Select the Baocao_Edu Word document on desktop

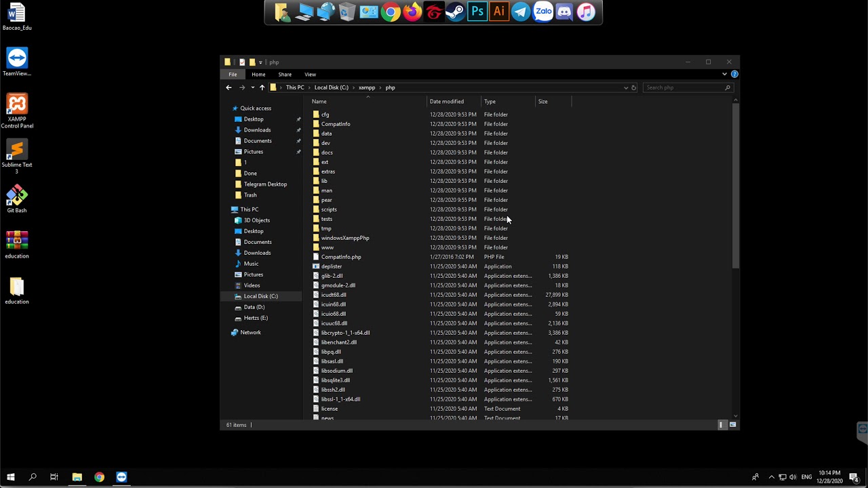coord(17,17)
